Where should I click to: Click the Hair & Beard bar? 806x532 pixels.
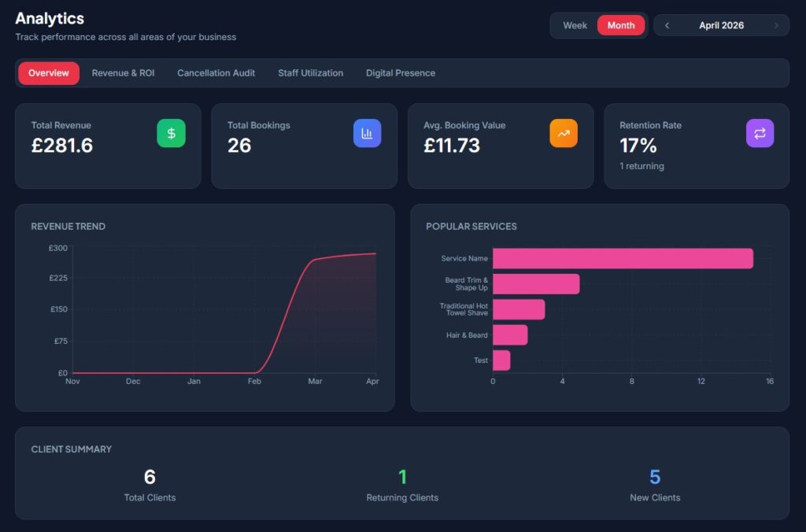510,335
